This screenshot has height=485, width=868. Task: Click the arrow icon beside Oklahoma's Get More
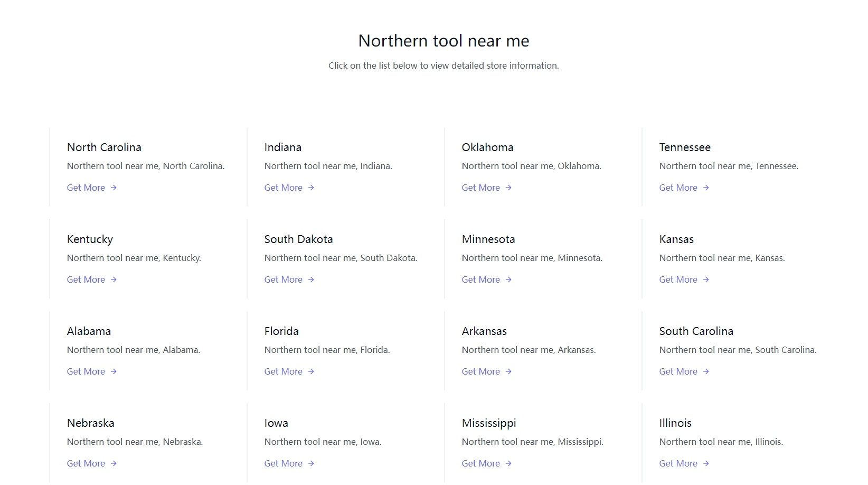click(508, 188)
